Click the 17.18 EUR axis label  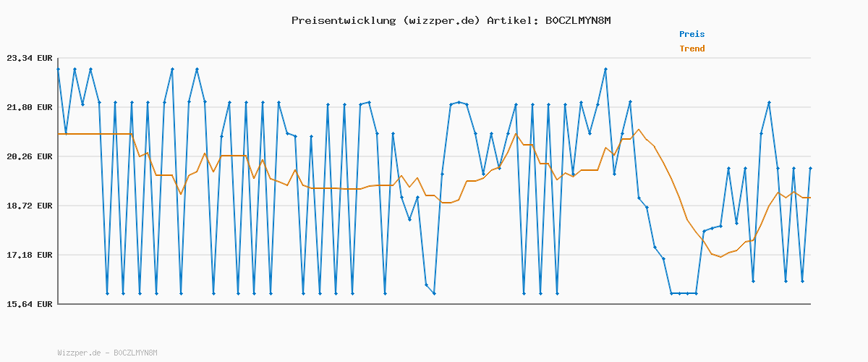coord(29,255)
